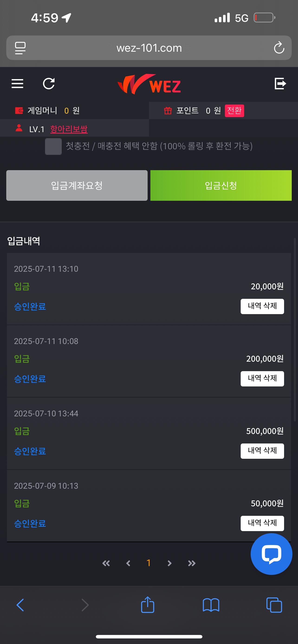Tap the site refresh icon beside the menu
Image resolution: width=298 pixels, height=644 pixels.
(49, 84)
